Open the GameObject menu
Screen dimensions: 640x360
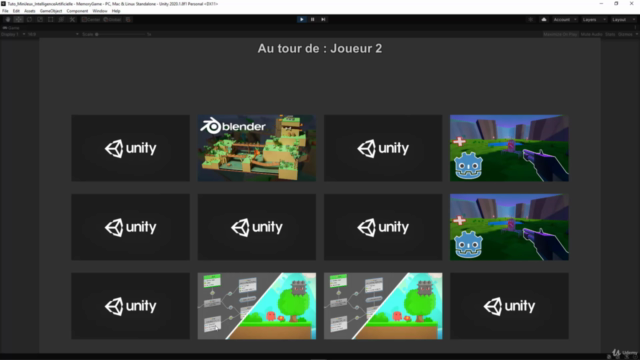(x=51, y=11)
